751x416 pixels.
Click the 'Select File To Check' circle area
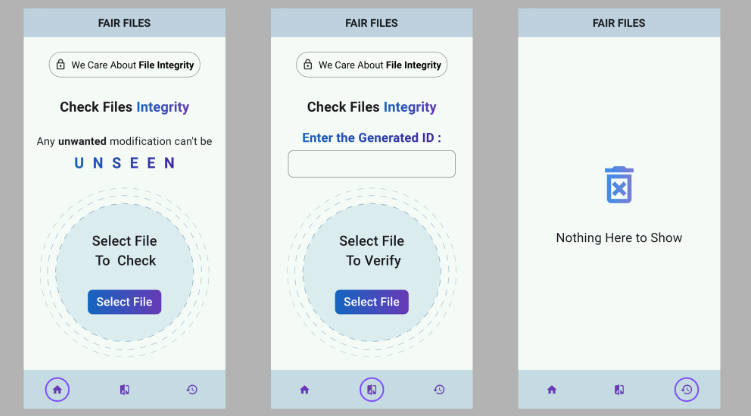(x=125, y=272)
